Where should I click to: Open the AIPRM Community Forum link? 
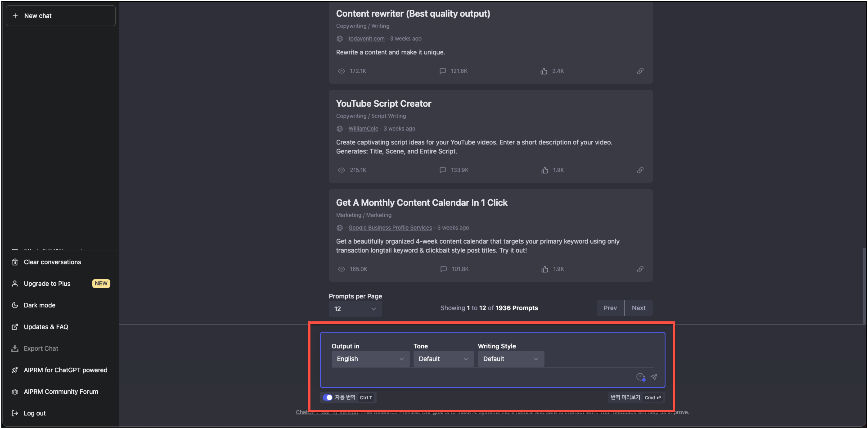60,391
